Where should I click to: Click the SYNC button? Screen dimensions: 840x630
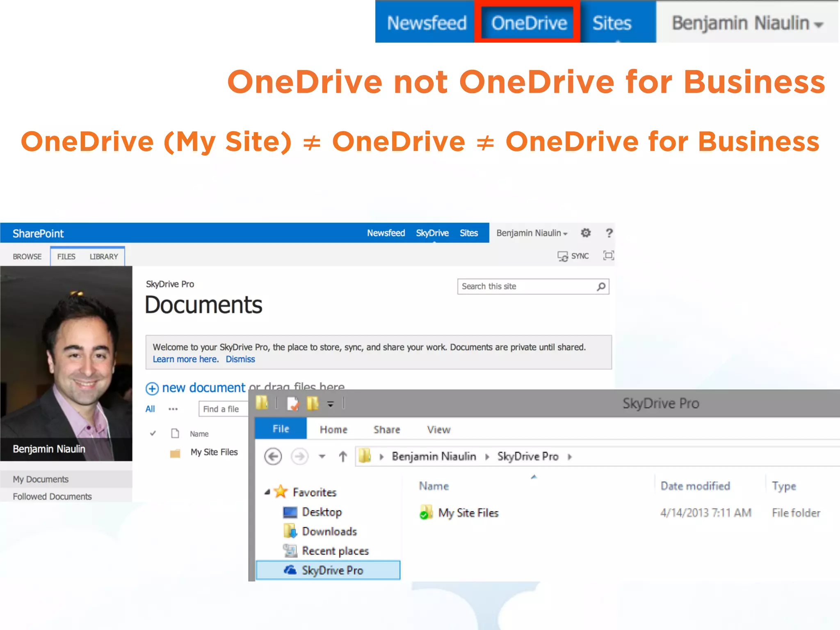(573, 256)
